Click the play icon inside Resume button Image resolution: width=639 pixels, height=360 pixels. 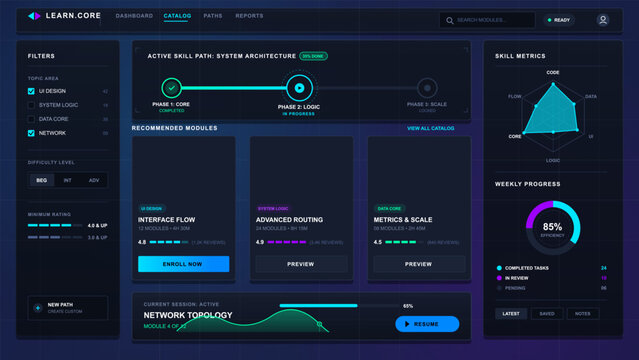pyautogui.click(x=407, y=324)
